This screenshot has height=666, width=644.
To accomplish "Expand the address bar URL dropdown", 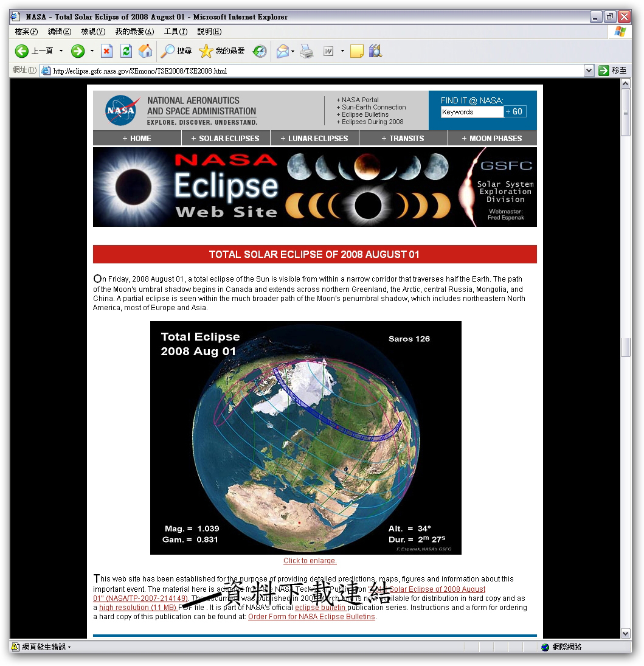I will click(x=588, y=71).
